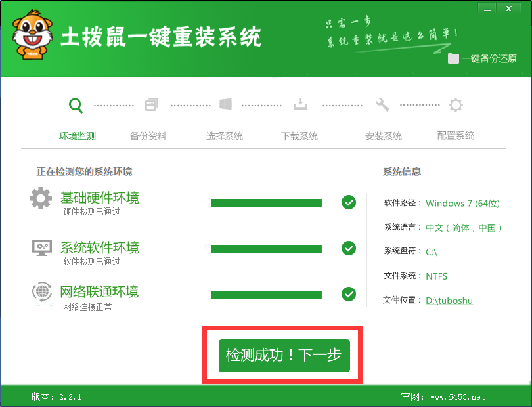Image resolution: width=532 pixels, height=407 pixels.
Task: Click the wrench install system icon
Action: pyautogui.click(x=382, y=104)
